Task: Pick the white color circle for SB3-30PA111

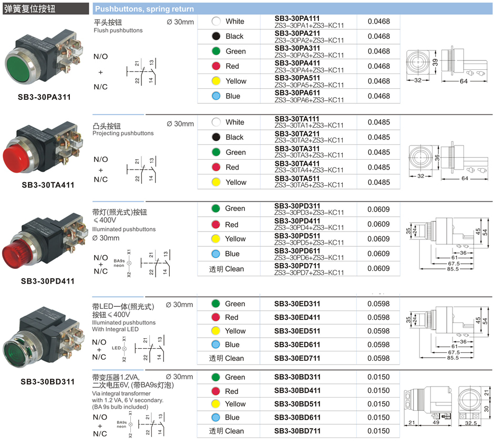Action: (216, 22)
